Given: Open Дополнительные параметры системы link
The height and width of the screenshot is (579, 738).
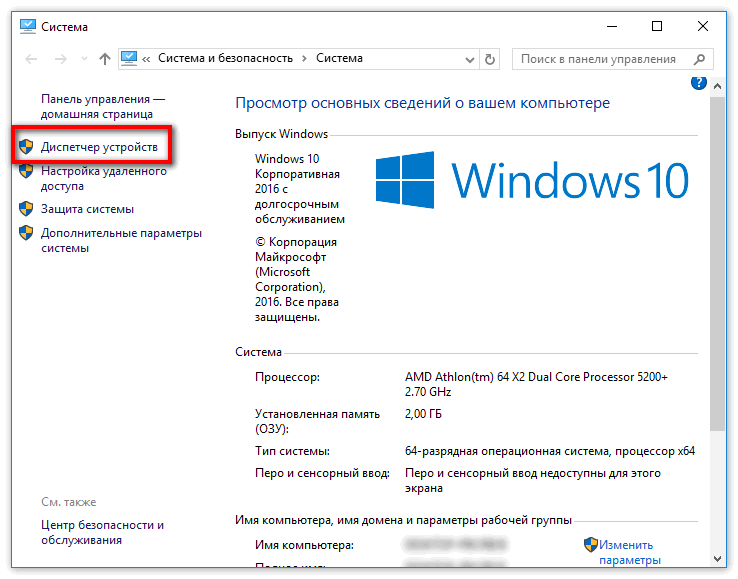Looking at the screenshot, I should coord(121,240).
